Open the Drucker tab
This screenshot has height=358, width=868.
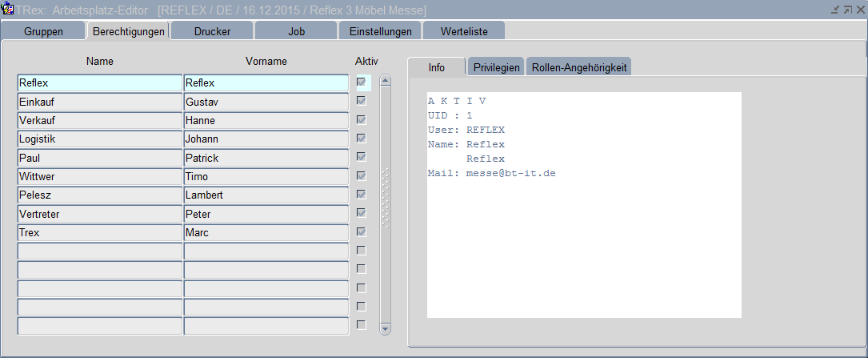(212, 31)
